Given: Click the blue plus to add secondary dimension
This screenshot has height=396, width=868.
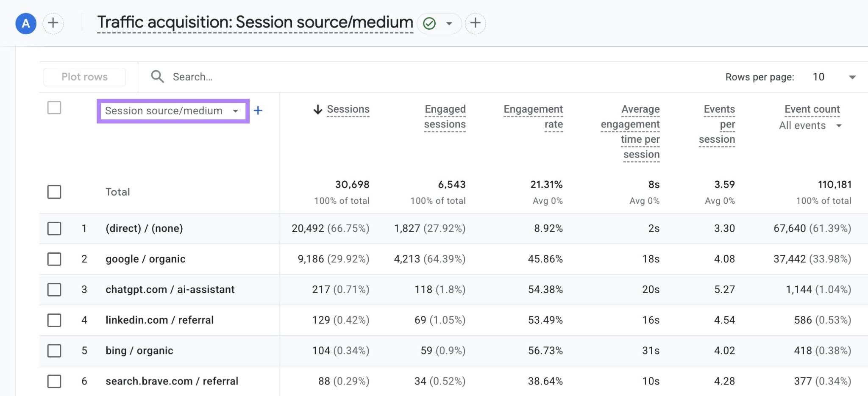Looking at the screenshot, I should point(258,111).
